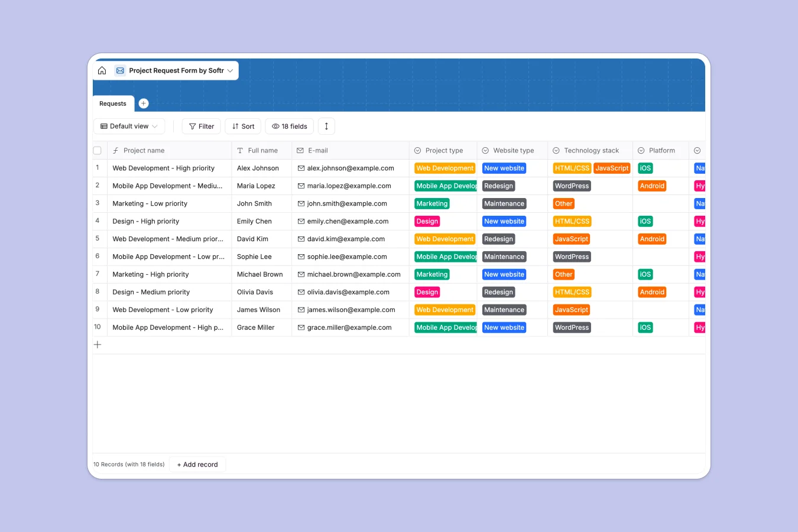Click the plus icon to add a new tab
Screen dimensions: 798x532
pyautogui.click(x=143, y=103)
